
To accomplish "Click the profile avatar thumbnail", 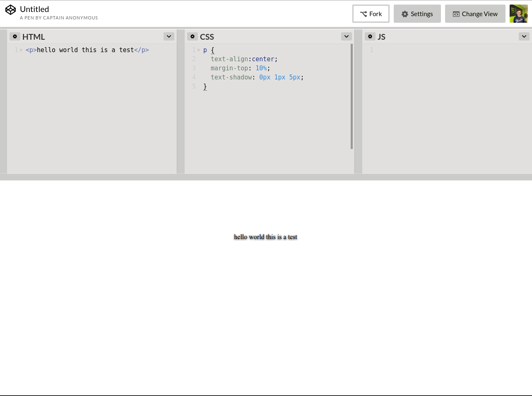I will tap(519, 14).
